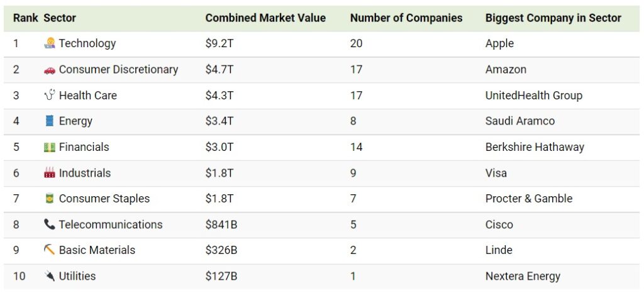Click the Technology sector emoji icon
This screenshot has width=644, height=298.
50,43
